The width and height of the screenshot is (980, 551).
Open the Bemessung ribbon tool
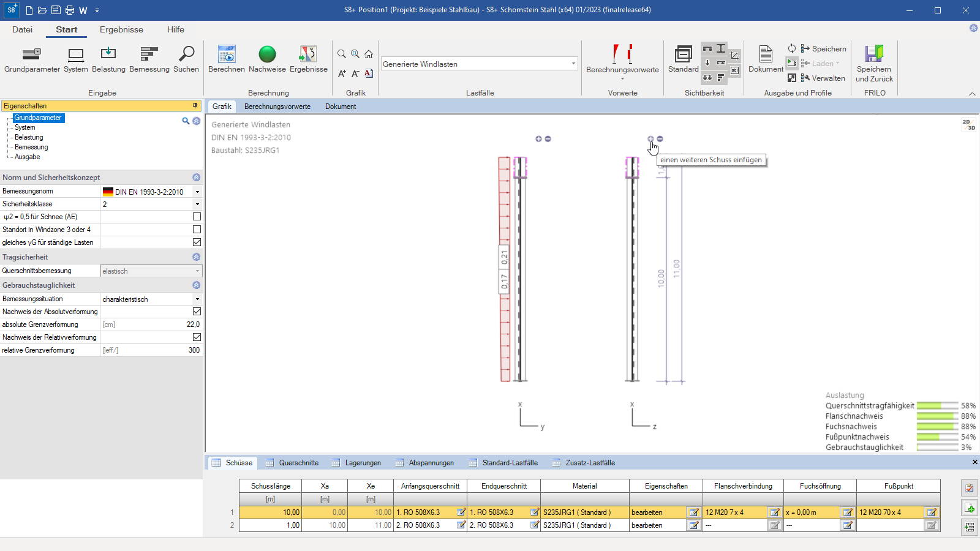[x=149, y=59]
